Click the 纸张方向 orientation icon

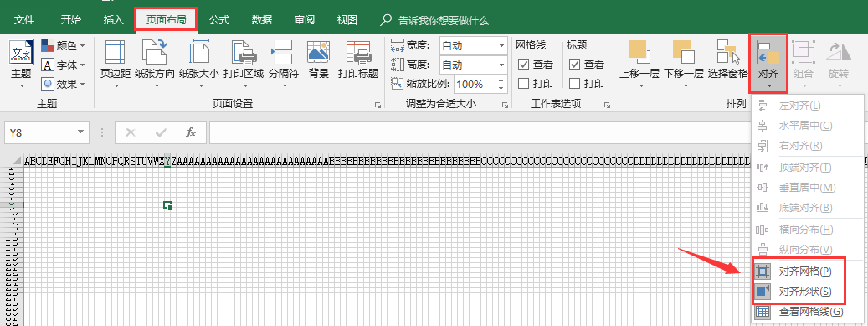[155, 52]
